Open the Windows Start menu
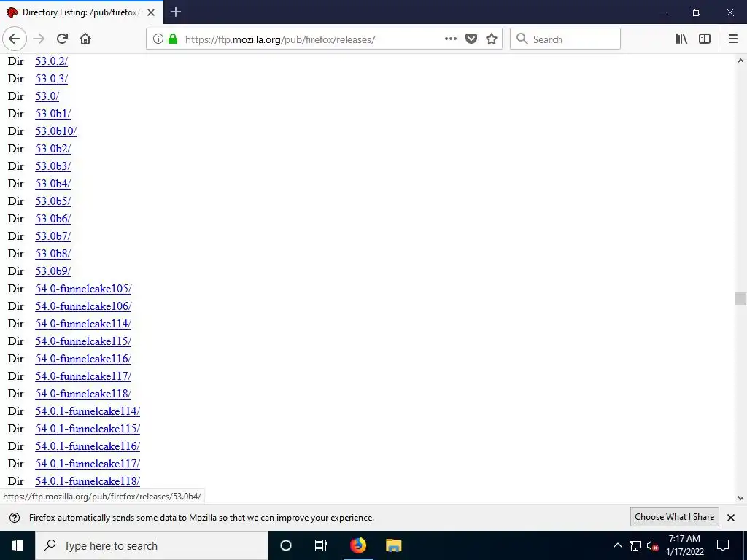The height and width of the screenshot is (560, 747). pyautogui.click(x=18, y=545)
